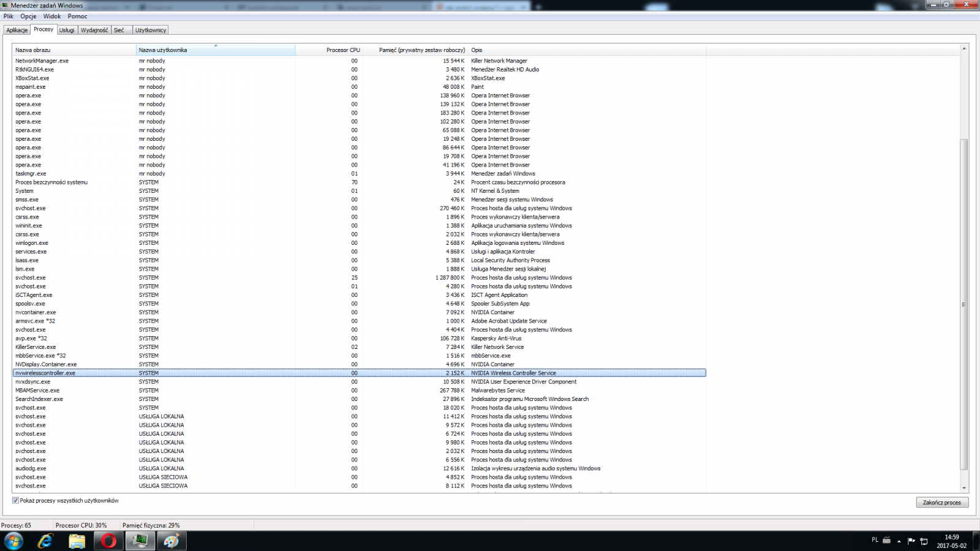Click the scrollbar up arrow of process list
Screen dimensions: 980x551
[964, 48]
